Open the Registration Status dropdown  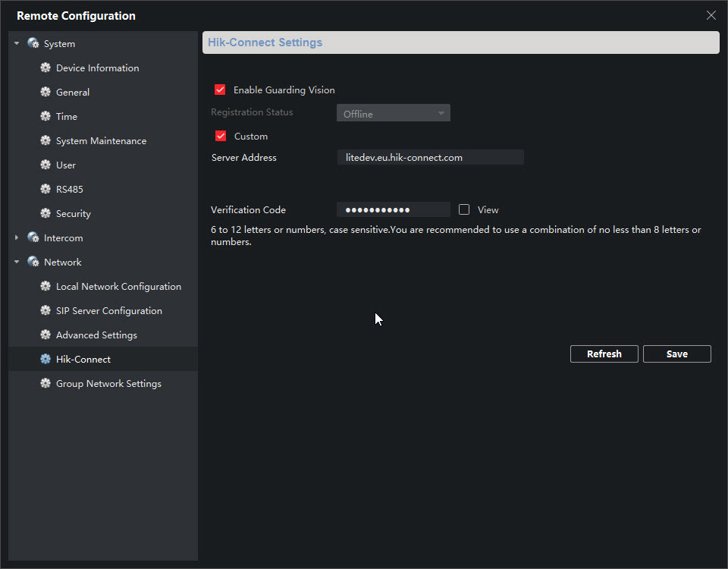[x=393, y=114]
